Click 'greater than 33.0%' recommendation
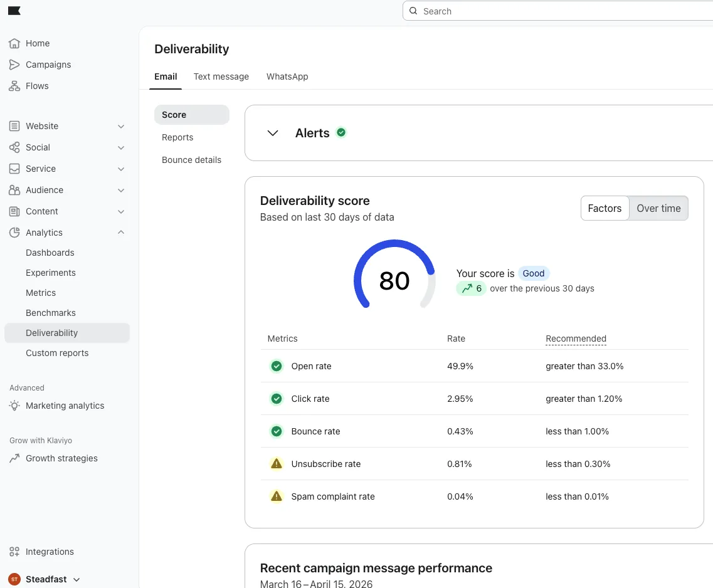The image size is (713, 588). pyautogui.click(x=584, y=366)
